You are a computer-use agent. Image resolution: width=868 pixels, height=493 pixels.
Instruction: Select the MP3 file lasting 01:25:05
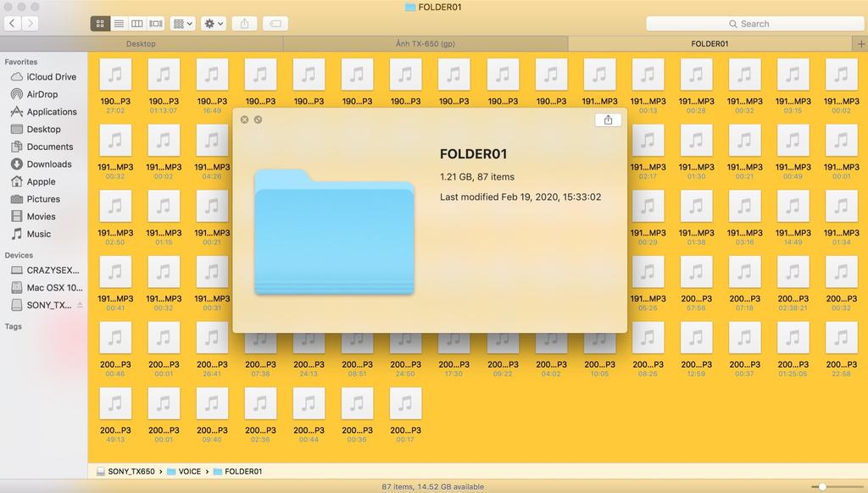793,338
